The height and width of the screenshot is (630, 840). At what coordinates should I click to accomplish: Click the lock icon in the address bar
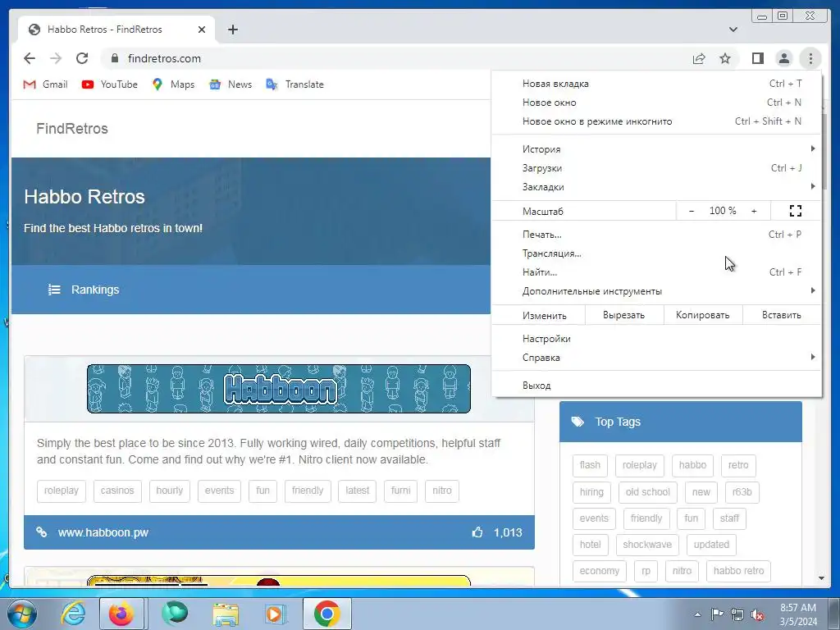tap(115, 58)
